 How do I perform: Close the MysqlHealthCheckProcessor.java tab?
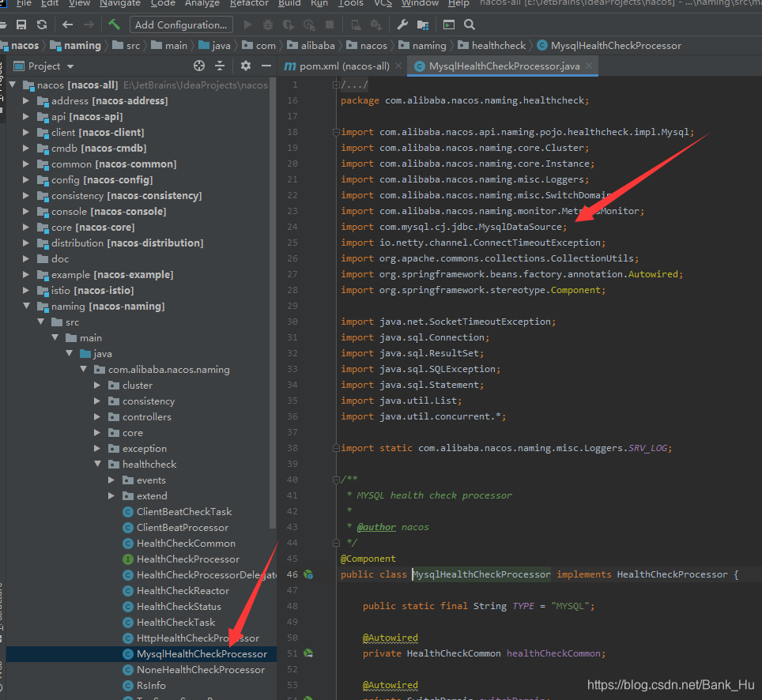tap(589, 66)
